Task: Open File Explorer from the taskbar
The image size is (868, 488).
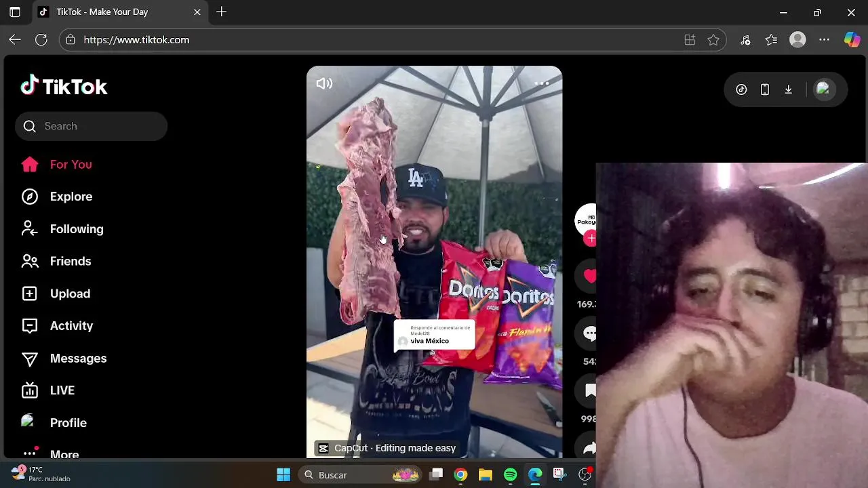Action: pos(486,475)
